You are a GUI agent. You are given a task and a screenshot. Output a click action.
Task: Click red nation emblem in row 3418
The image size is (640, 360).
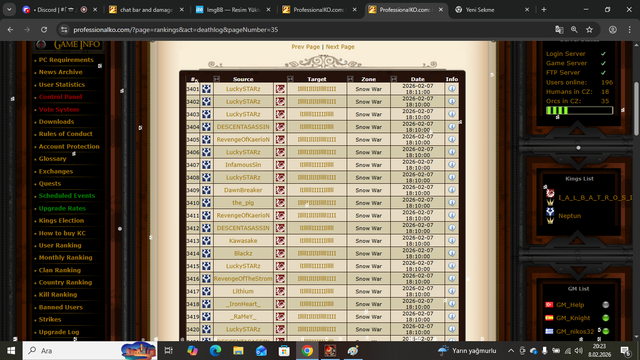280,304
